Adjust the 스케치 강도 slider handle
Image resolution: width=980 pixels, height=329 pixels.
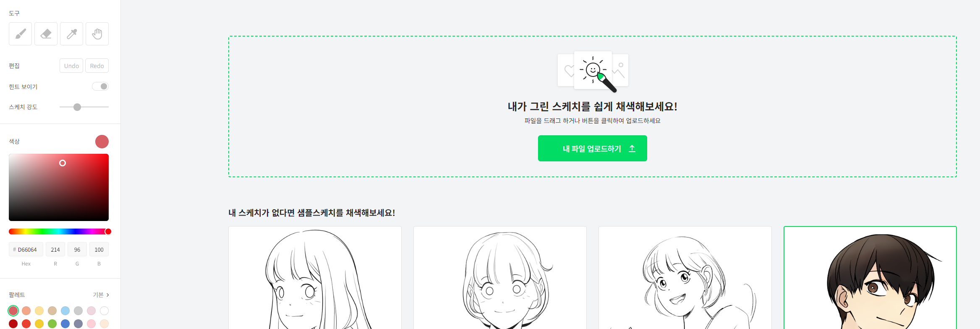77,107
